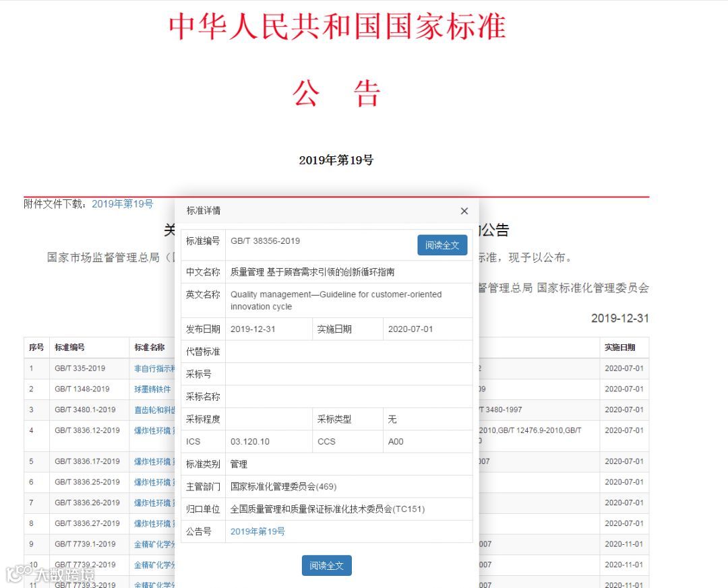Click table cell GB/T 1348-2019

click(x=82, y=389)
